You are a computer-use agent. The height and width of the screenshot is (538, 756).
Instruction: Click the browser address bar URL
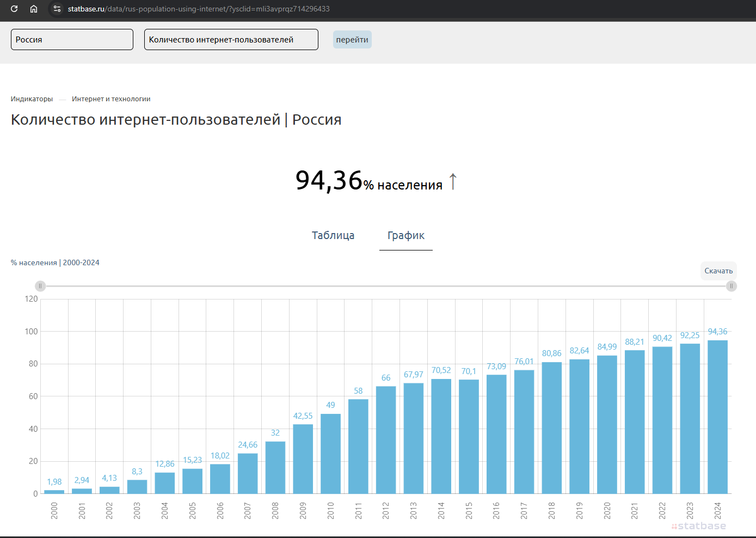click(199, 9)
